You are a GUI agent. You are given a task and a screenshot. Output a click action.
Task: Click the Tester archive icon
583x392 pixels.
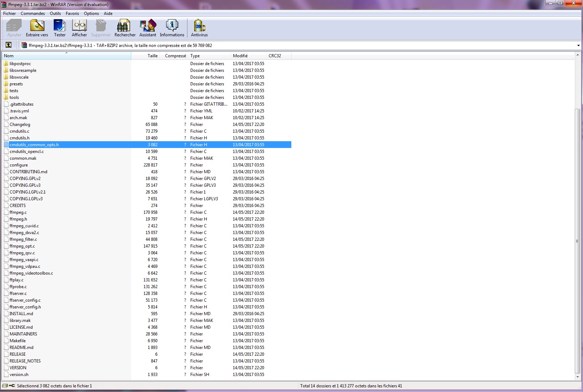coord(60,26)
